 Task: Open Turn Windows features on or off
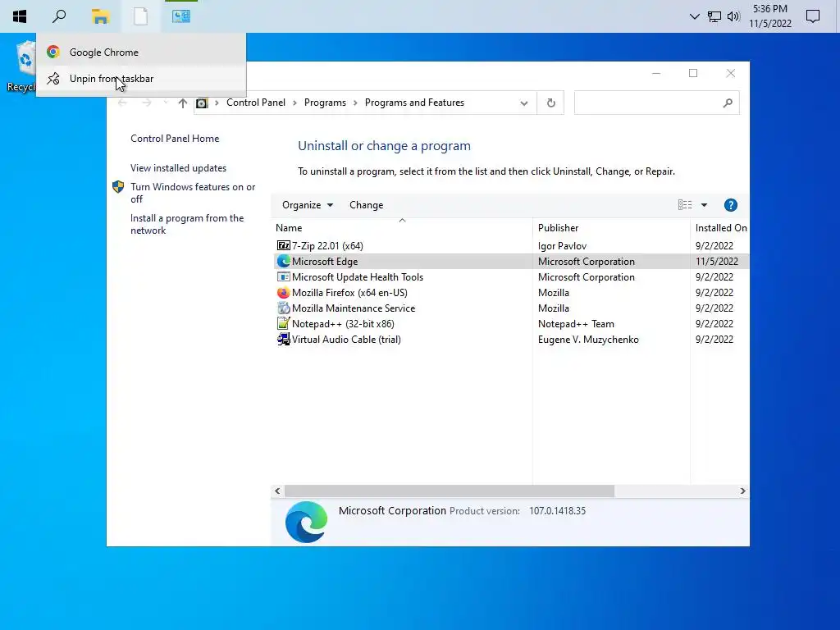(193, 193)
